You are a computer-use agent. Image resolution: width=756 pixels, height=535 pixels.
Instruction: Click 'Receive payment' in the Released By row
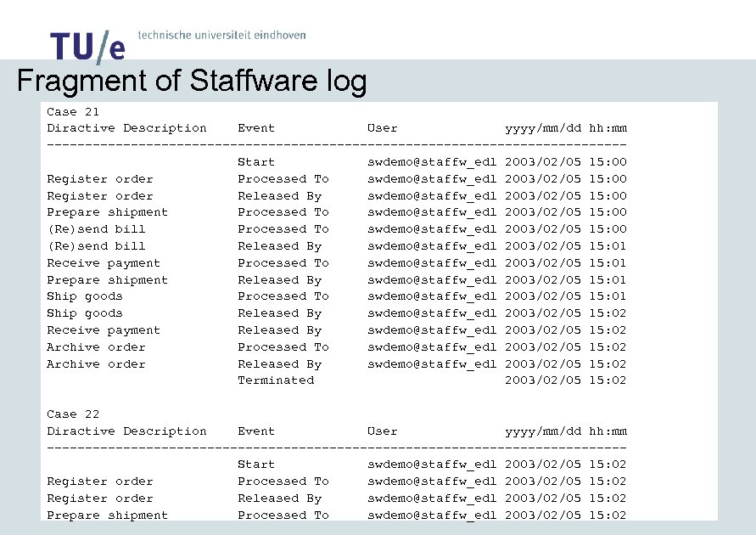pos(104,330)
